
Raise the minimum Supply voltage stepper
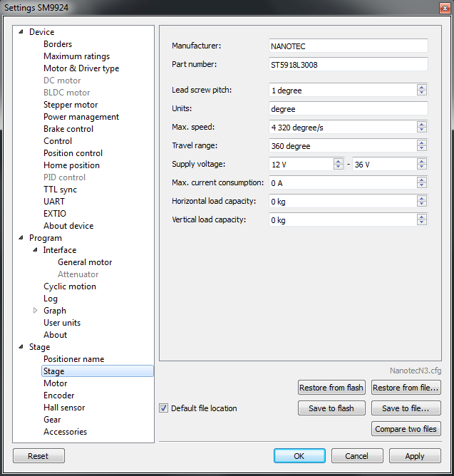(339, 161)
